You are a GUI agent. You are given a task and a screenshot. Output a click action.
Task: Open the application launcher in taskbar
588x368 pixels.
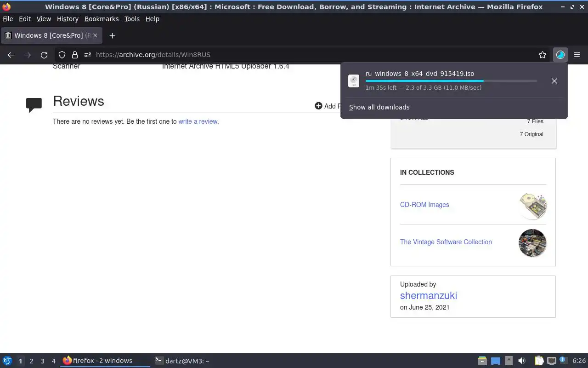pyautogui.click(x=7, y=361)
